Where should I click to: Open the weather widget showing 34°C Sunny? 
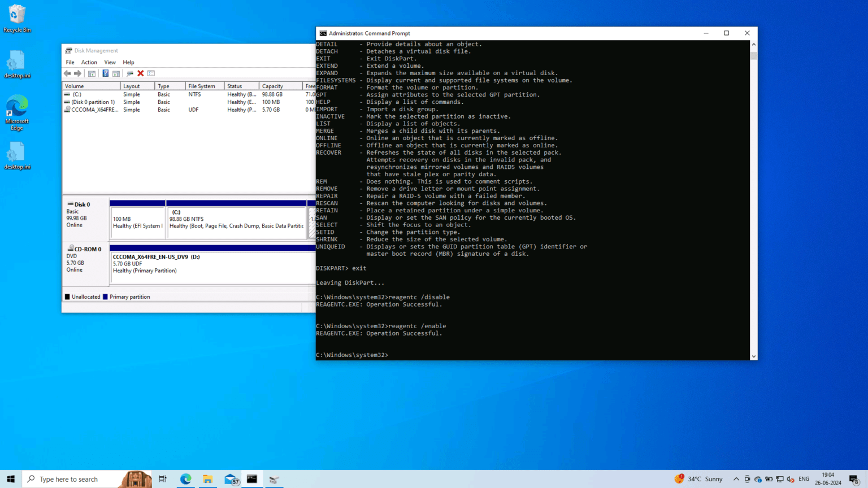click(698, 479)
